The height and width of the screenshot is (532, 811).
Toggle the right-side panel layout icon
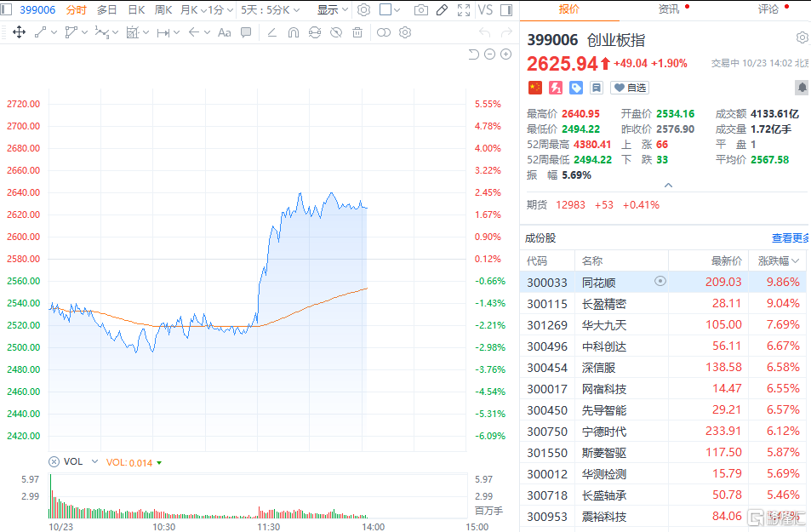[x=506, y=10]
